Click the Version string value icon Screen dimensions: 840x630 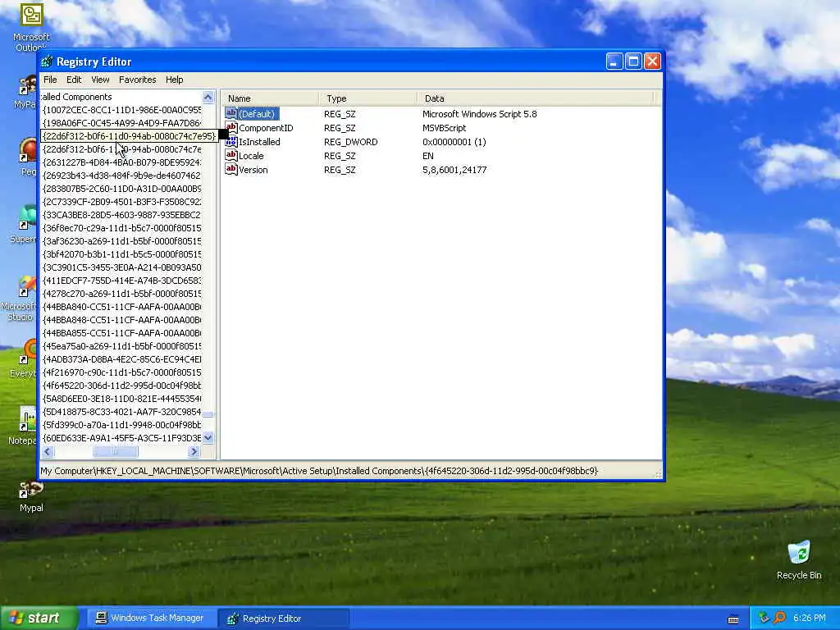click(x=231, y=169)
